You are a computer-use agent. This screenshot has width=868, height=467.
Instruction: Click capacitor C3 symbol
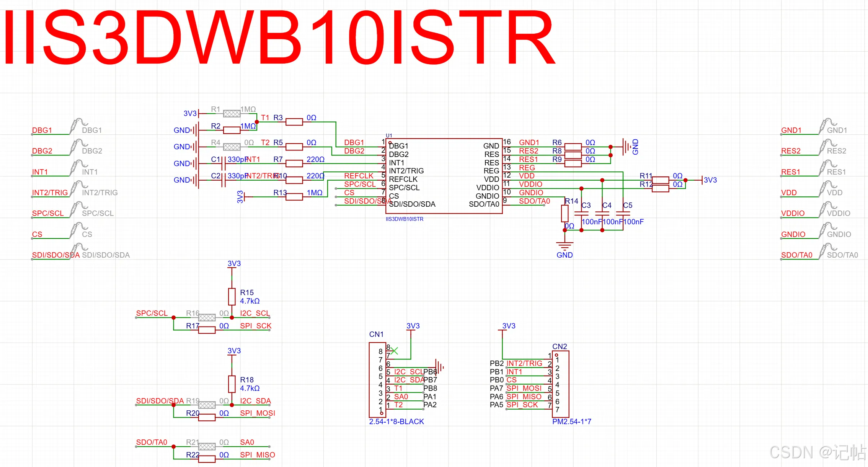581,213
